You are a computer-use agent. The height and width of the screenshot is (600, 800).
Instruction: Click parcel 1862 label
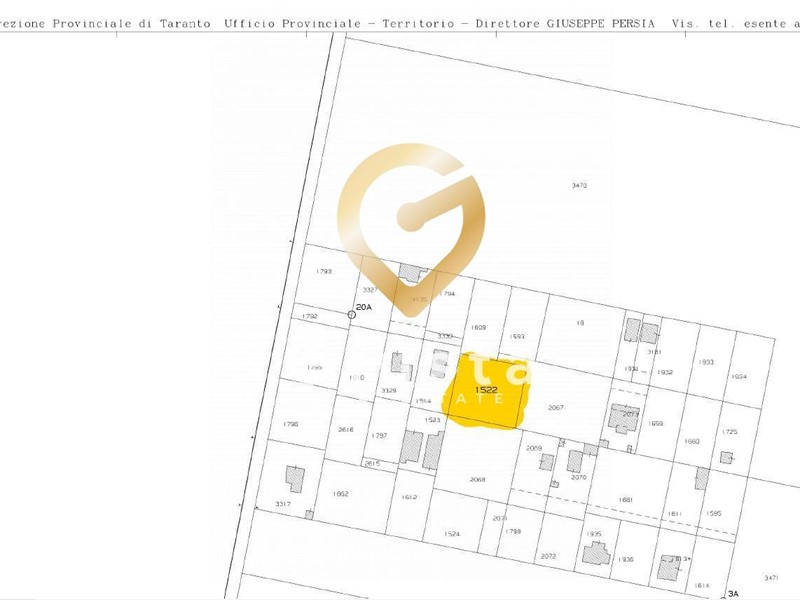340,494
